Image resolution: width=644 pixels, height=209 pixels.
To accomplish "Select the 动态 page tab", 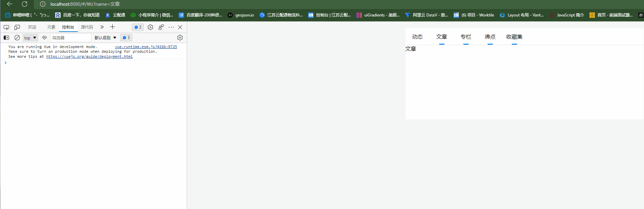I will click(x=417, y=37).
